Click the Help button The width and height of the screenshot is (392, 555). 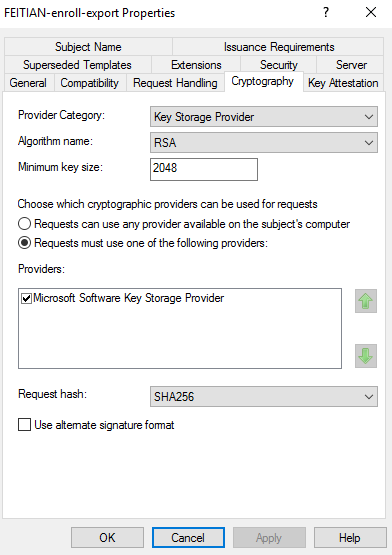pyautogui.click(x=350, y=538)
